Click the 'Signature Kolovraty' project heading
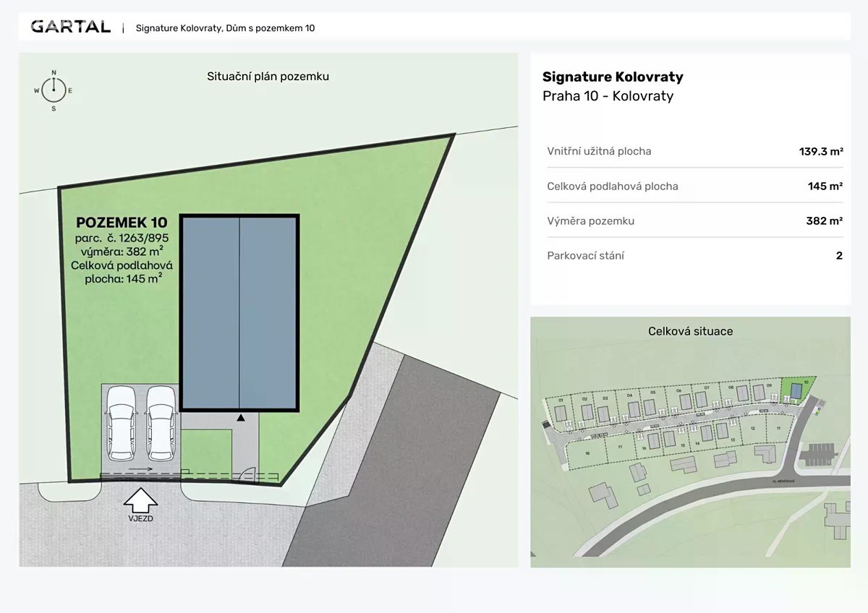 coord(613,77)
